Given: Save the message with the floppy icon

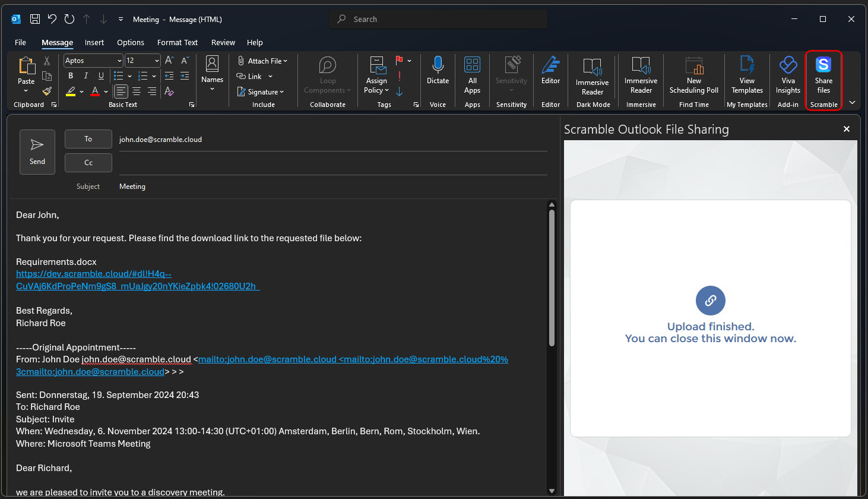Looking at the screenshot, I should click(x=35, y=19).
